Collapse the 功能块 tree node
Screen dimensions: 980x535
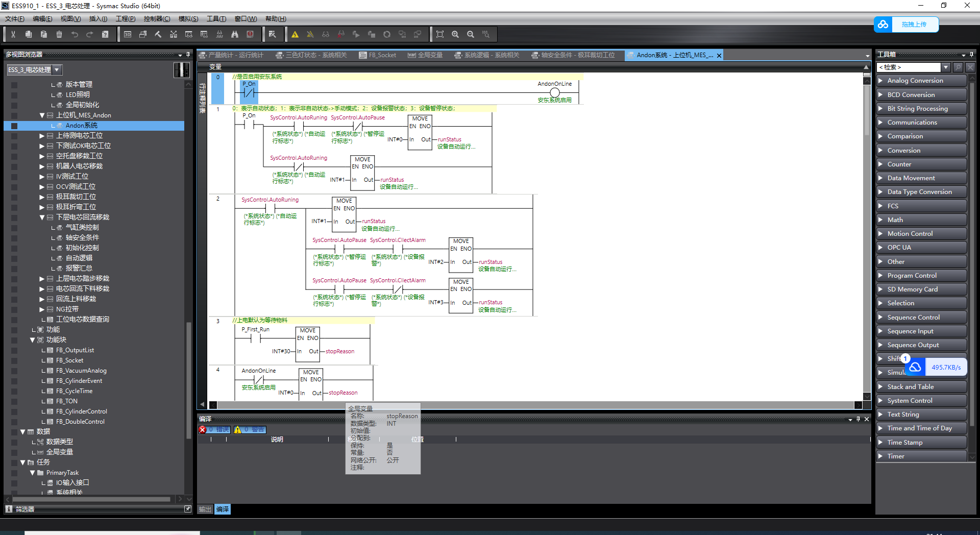point(32,340)
